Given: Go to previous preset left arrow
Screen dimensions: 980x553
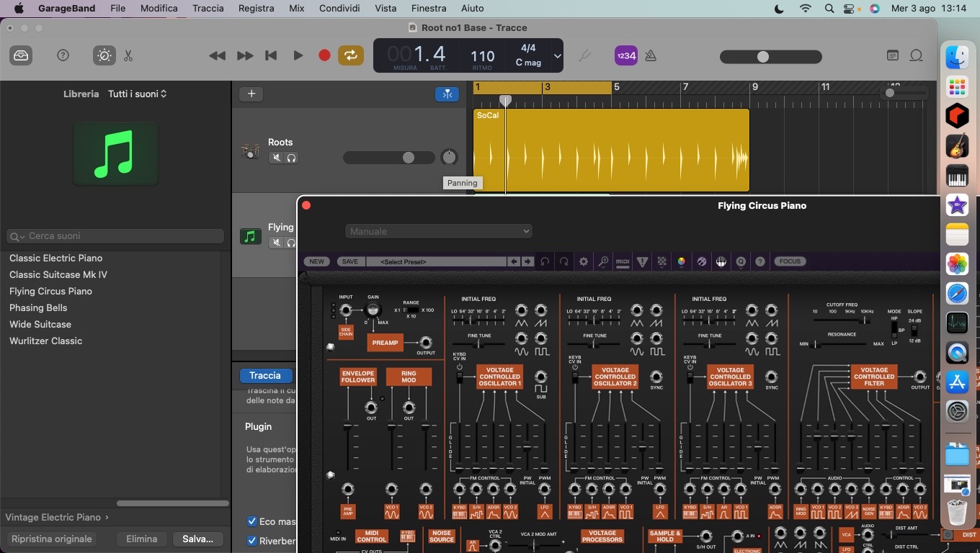Looking at the screenshot, I should pyautogui.click(x=514, y=261).
